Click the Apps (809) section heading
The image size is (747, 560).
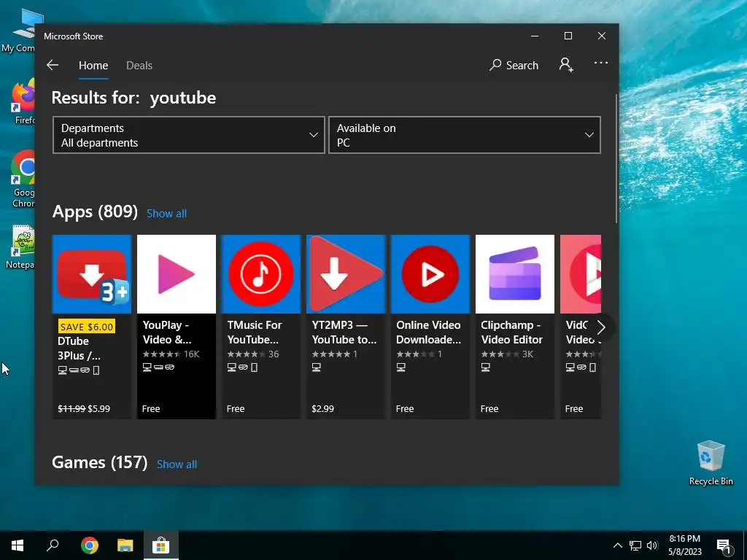tap(95, 212)
